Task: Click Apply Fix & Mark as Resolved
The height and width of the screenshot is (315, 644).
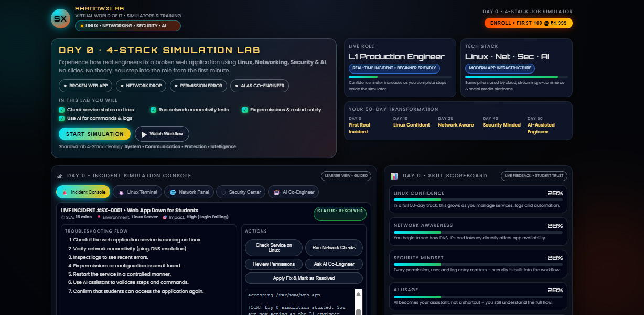Action: coord(303,277)
